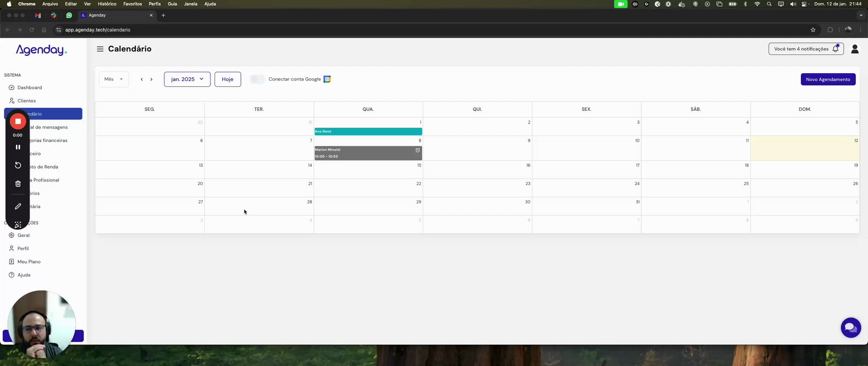Open macOS Control Center icon
Viewport: 868px width, 366px height.
pos(804,4)
